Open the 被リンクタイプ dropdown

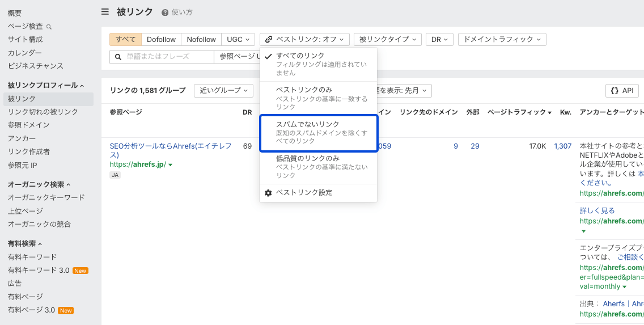[387, 40]
